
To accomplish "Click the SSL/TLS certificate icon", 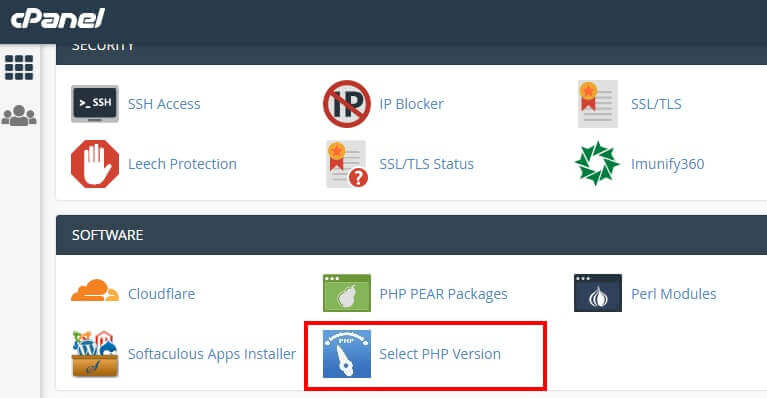I will pos(597,104).
